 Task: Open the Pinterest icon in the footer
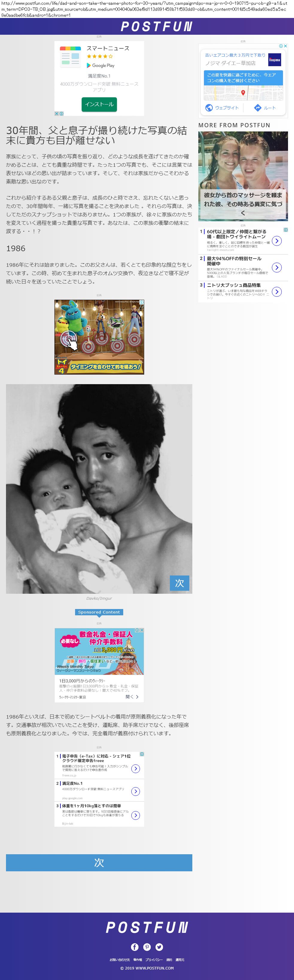(147, 947)
